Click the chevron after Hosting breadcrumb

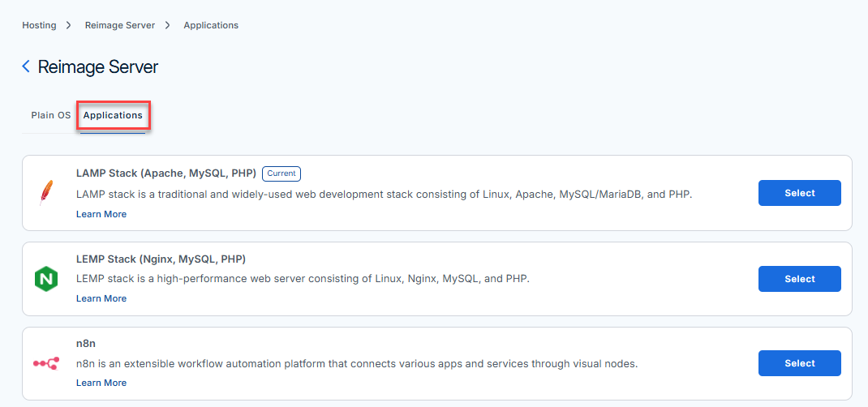(69, 25)
